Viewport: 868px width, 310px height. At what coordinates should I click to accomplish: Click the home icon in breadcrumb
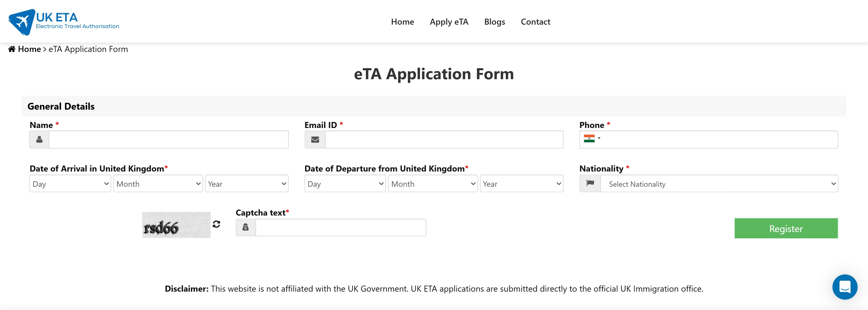pyautogui.click(x=12, y=49)
